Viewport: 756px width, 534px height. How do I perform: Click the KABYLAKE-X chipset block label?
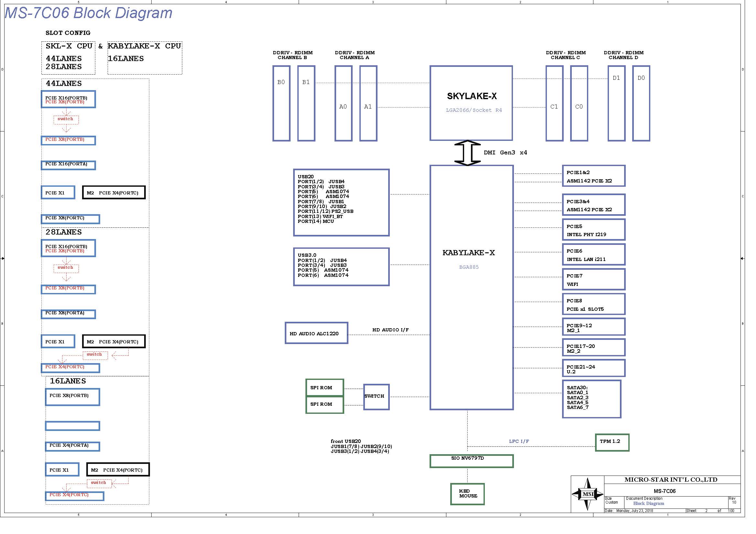[x=469, y=253]
